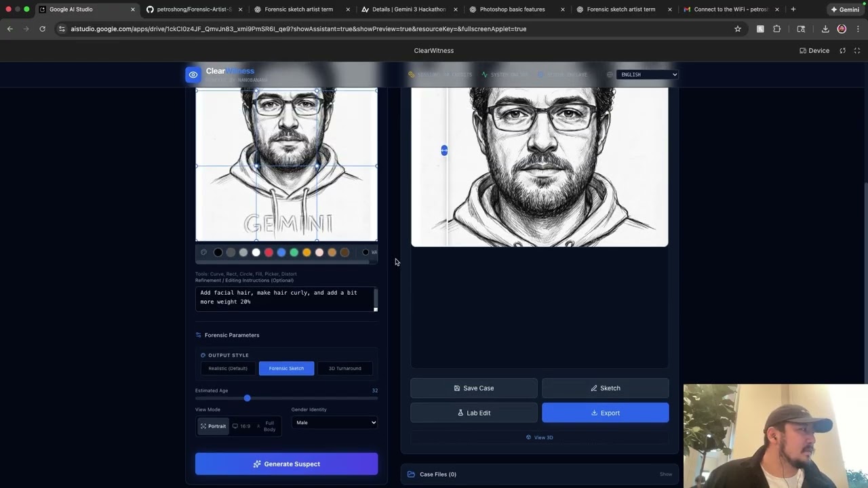Screen dimensions: 868x488
Task: Click in the Refinement / Editing Instructions text box
Action: click(286, 299)
